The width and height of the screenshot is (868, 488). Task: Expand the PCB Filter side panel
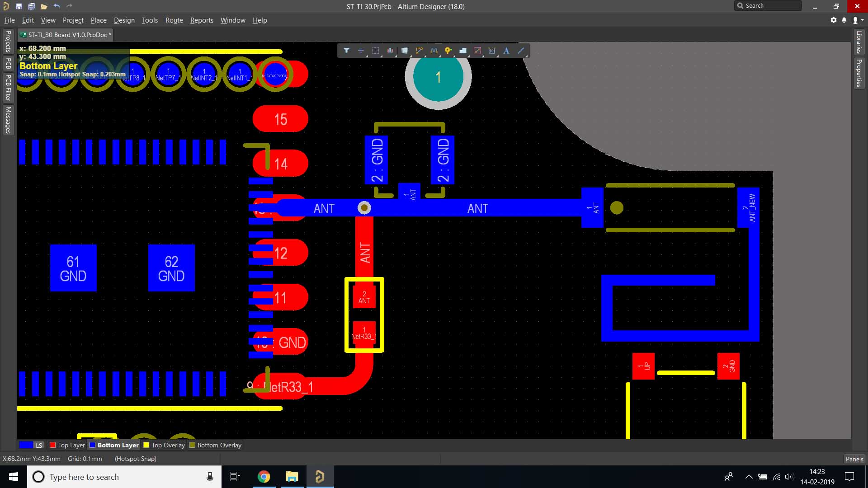click(8, 88)
